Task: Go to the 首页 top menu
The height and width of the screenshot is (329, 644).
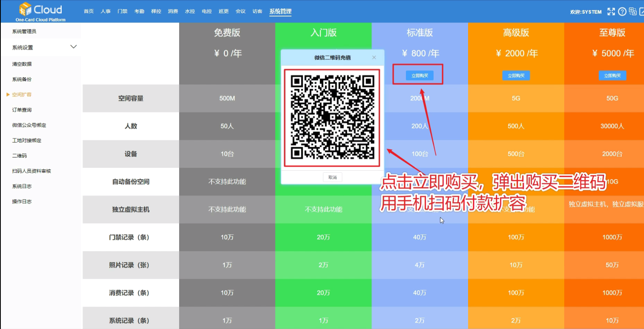Action: click(89, 11)
